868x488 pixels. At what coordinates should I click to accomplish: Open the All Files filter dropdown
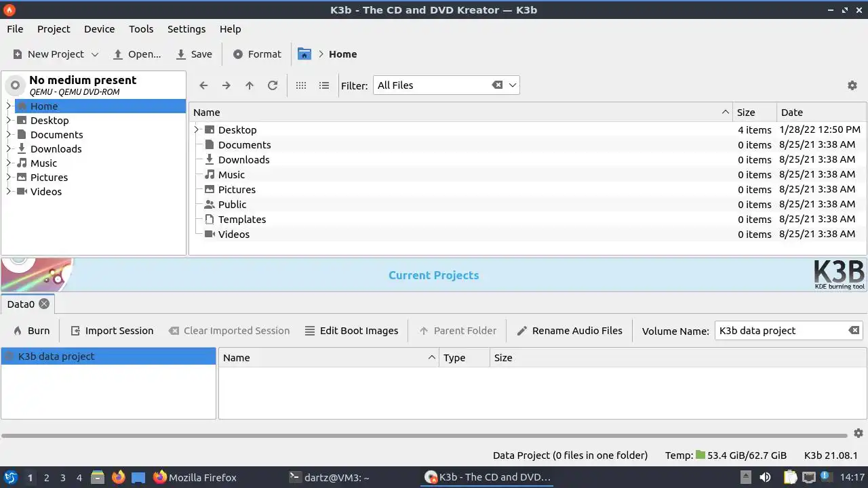[x=513, y=85]
